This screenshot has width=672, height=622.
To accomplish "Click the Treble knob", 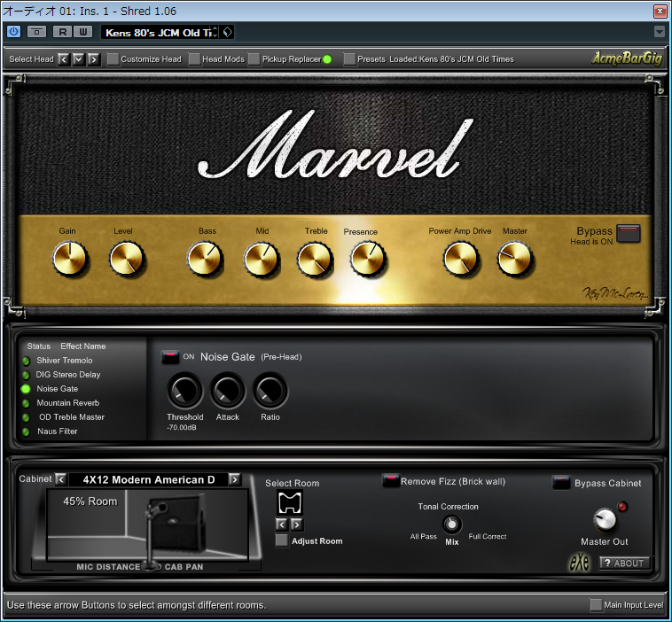I will point(315,259).
